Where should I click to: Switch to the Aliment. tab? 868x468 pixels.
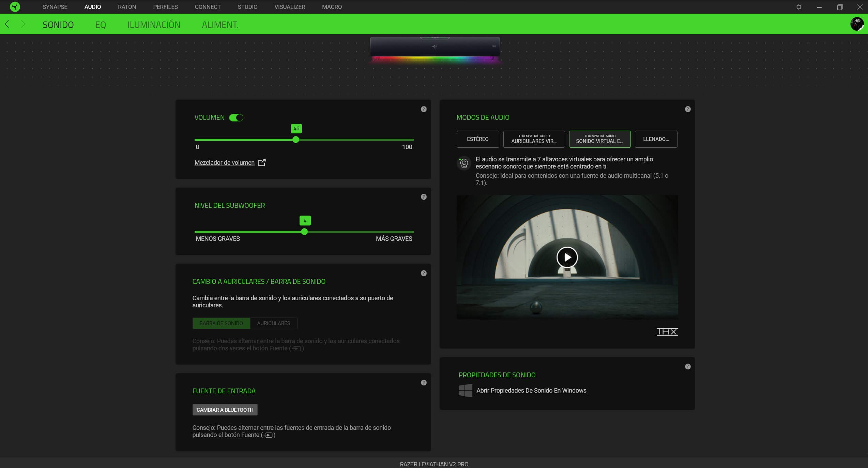click(220, 25)
